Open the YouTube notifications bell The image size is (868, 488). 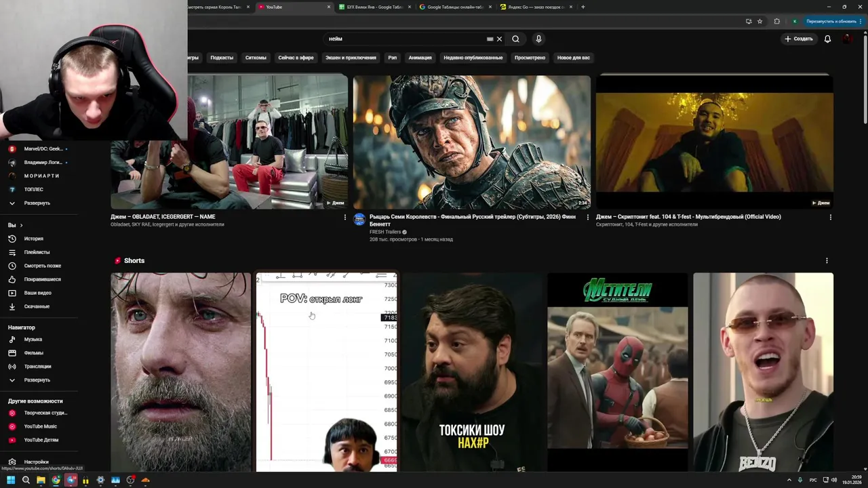pyautogui.click(x=827, y=39)
